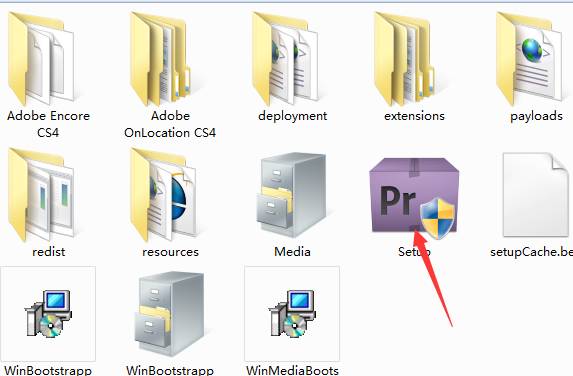
Task: Click the "resources" folder name label
Action: click(170, 252)
